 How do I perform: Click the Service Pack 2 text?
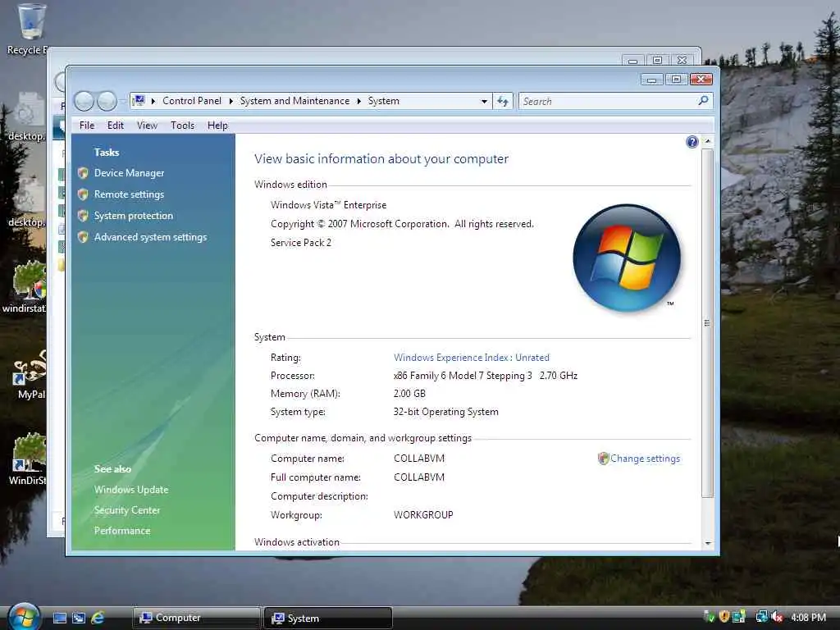[301, 243]
